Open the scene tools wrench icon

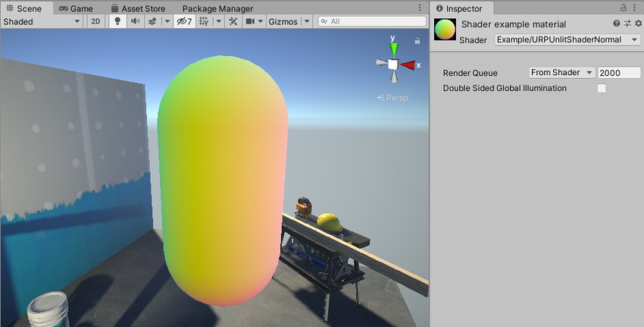tap(233, 21)
